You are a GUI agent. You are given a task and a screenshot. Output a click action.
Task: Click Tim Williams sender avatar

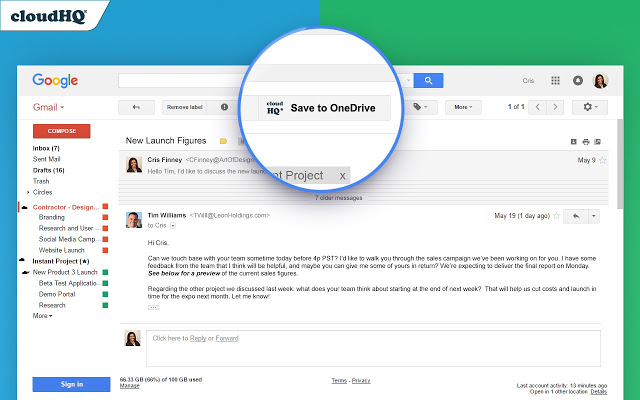coord(134,220)
